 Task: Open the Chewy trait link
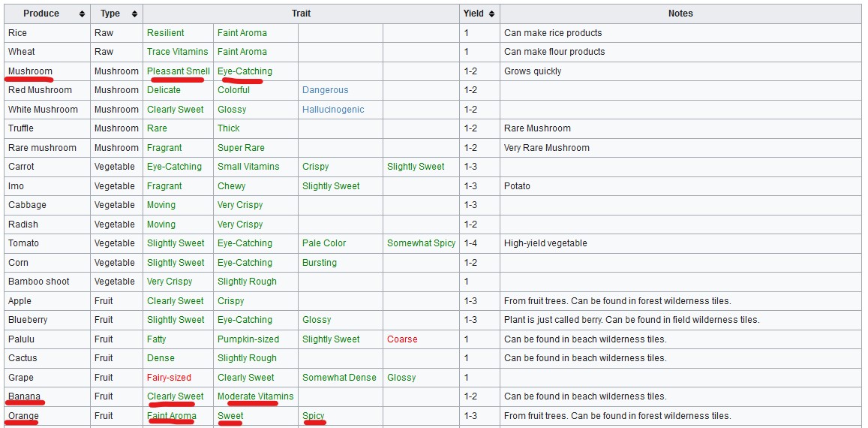231,186
